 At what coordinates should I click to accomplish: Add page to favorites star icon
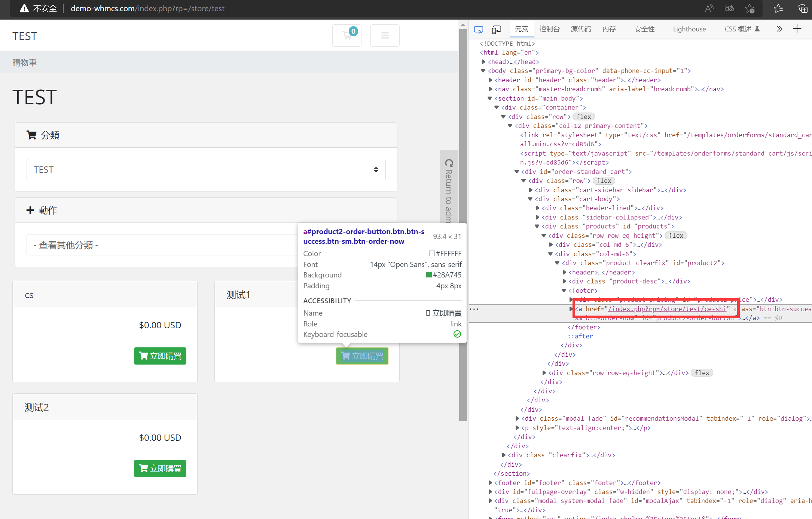tap(750, 8)
